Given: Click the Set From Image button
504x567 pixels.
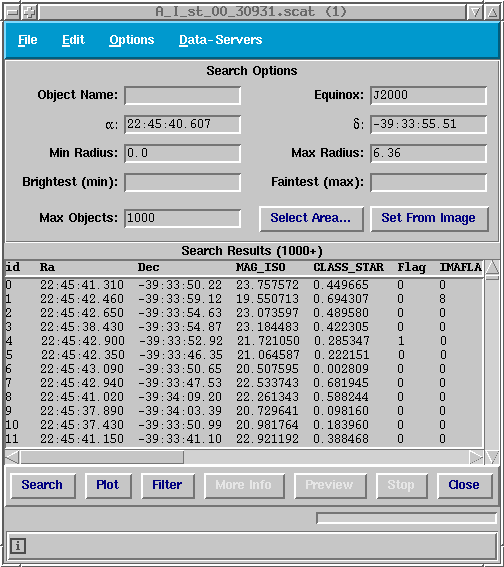Looking at the screenshot, I should (x=429, y=218).
